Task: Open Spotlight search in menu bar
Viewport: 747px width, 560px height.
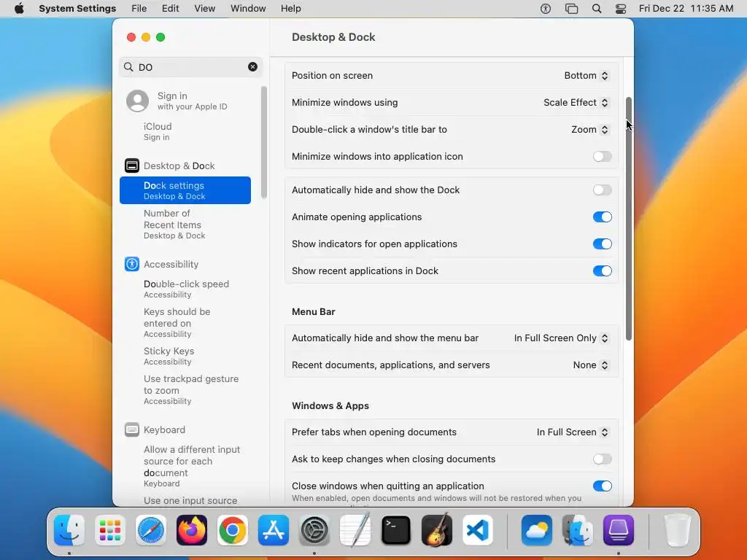Action: 597,9
